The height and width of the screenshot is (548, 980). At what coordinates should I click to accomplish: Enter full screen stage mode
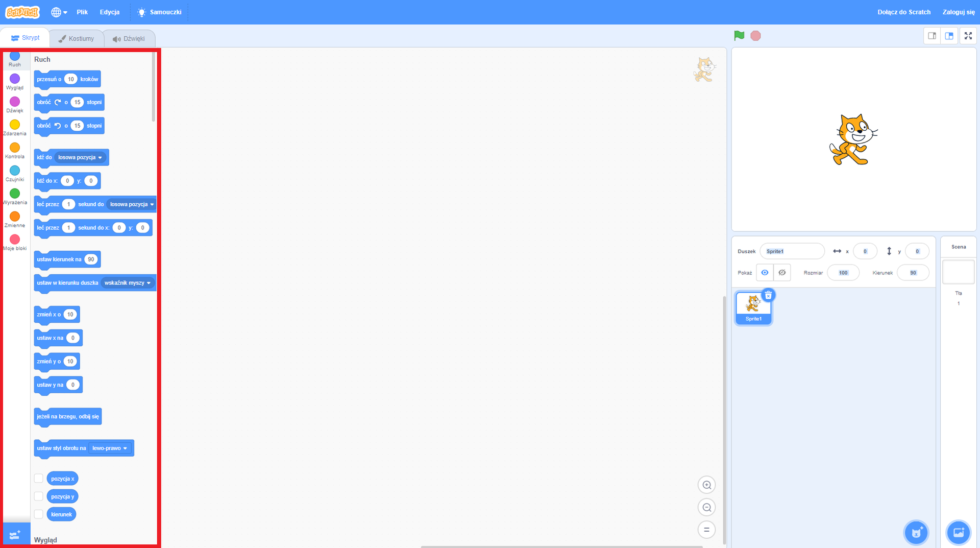[968, 36]
